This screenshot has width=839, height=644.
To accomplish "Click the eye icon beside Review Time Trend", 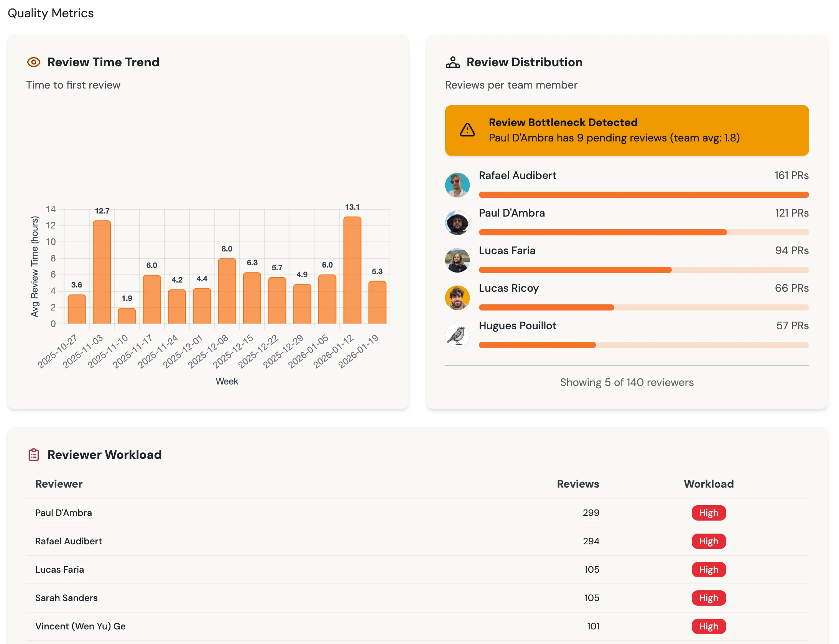I will (34, 62).
